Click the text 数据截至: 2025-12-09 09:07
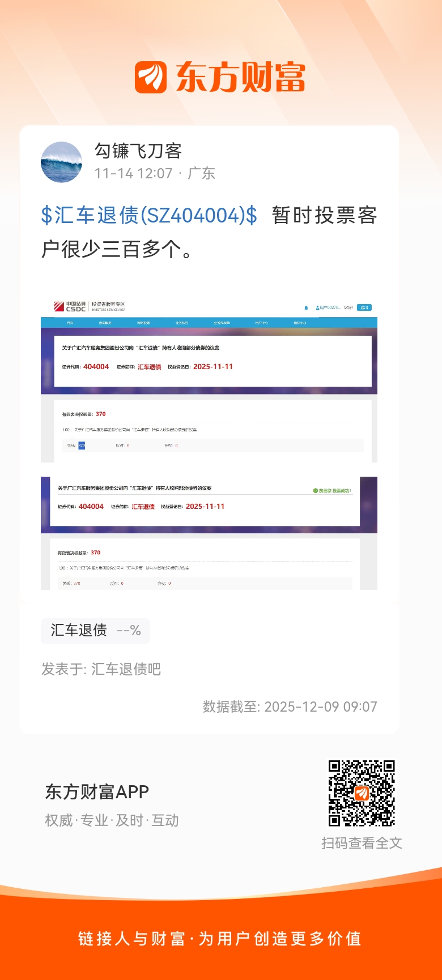This screenshot has height=980, width=442. 290,707
